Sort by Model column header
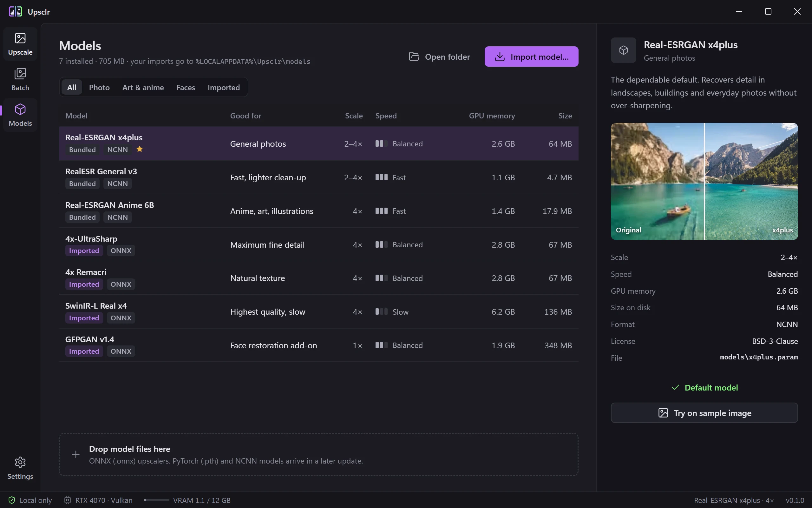Viewport: 812px width, 508px height. pos(76,116)
